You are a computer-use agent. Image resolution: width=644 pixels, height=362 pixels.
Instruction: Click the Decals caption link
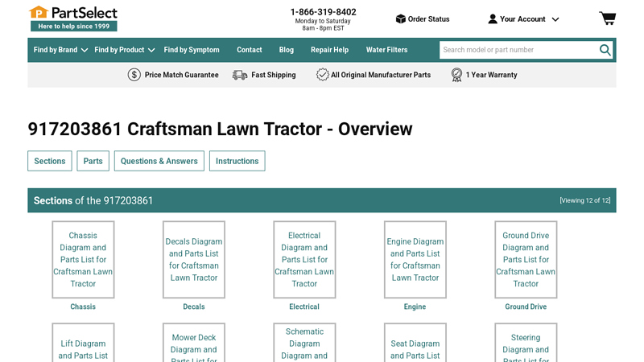194,306
